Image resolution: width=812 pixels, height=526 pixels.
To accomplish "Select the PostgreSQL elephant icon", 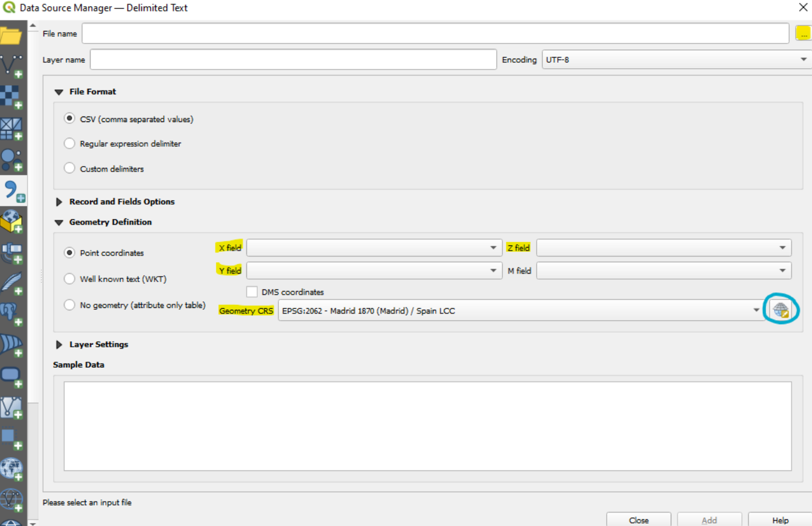I will (11, 315).
